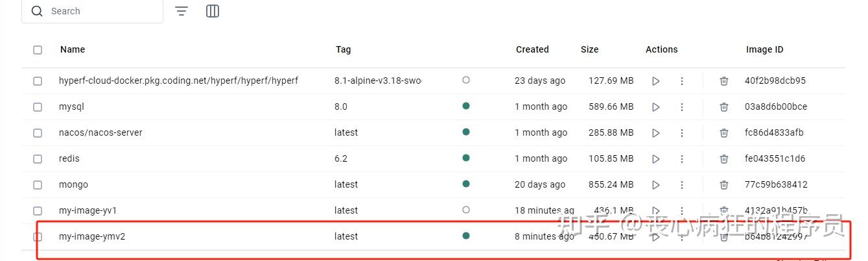This screenshot has height=261, width=868.
Task: Delete the redis image
Action: pos(723,159)
